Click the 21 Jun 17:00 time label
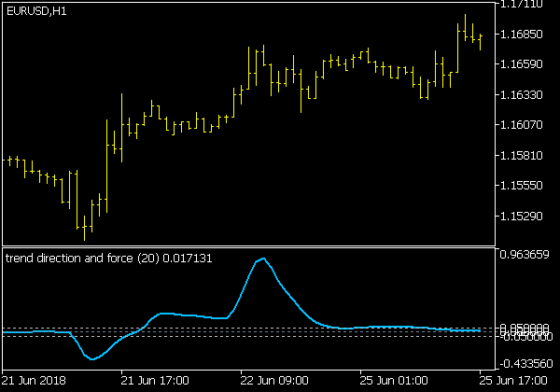This screenshot has height=392, width=560. click(155, 381)
